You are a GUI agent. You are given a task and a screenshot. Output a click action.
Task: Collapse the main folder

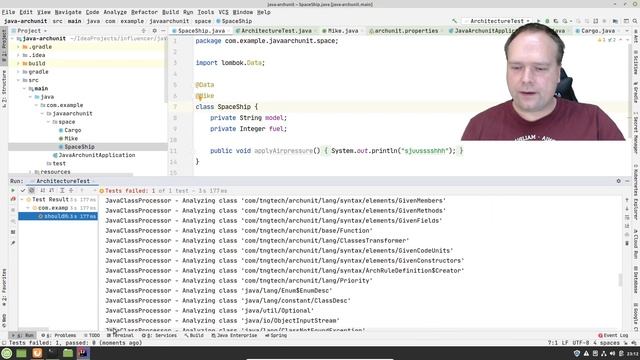(x=24, y=89)
